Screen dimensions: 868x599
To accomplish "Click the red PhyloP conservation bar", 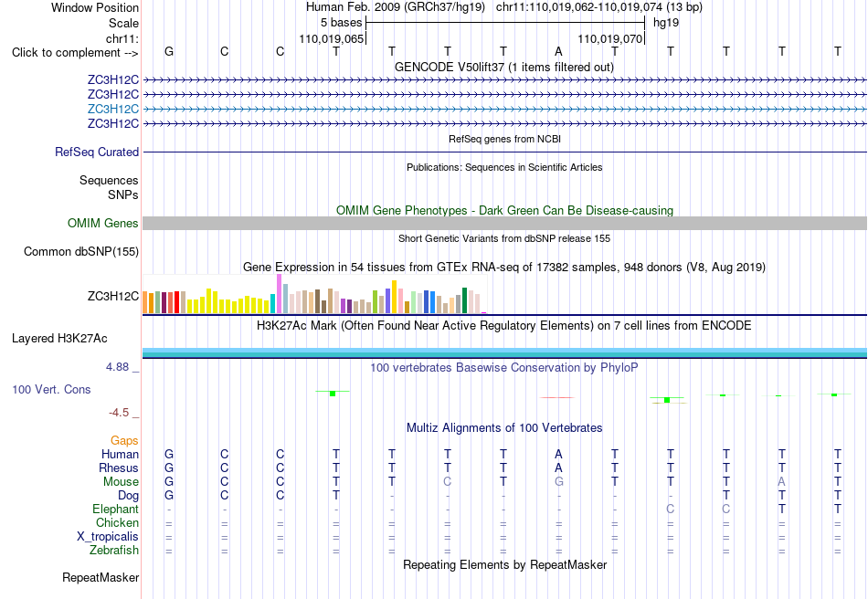I will (557, 397).
